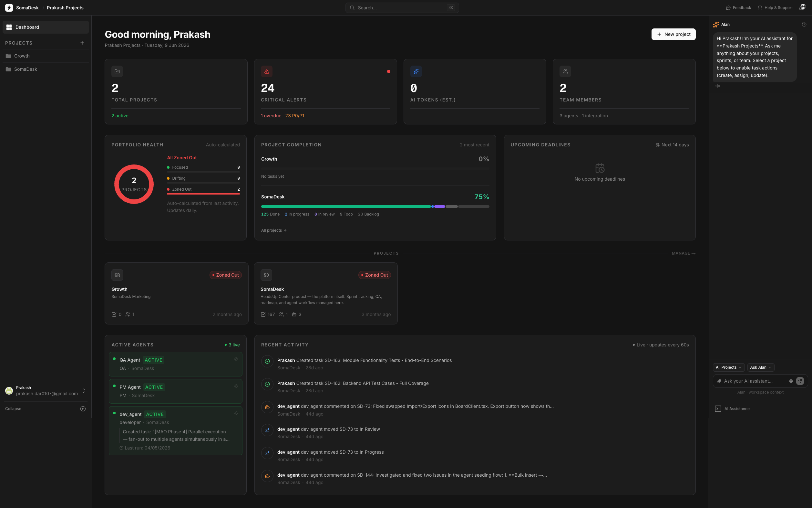Click the Next 14 days filter
The image size is (812, 508).
pyautogui.click(x=672, y=145)
